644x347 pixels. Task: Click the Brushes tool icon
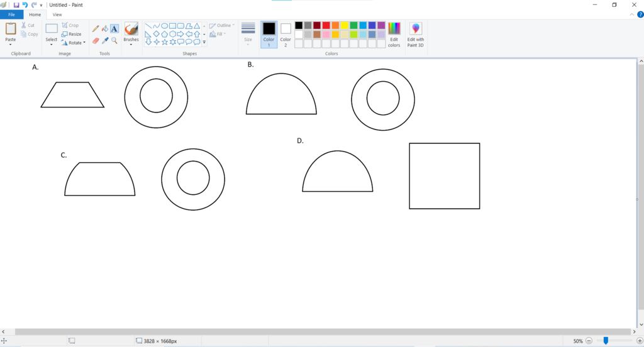[x=131, y=29]
